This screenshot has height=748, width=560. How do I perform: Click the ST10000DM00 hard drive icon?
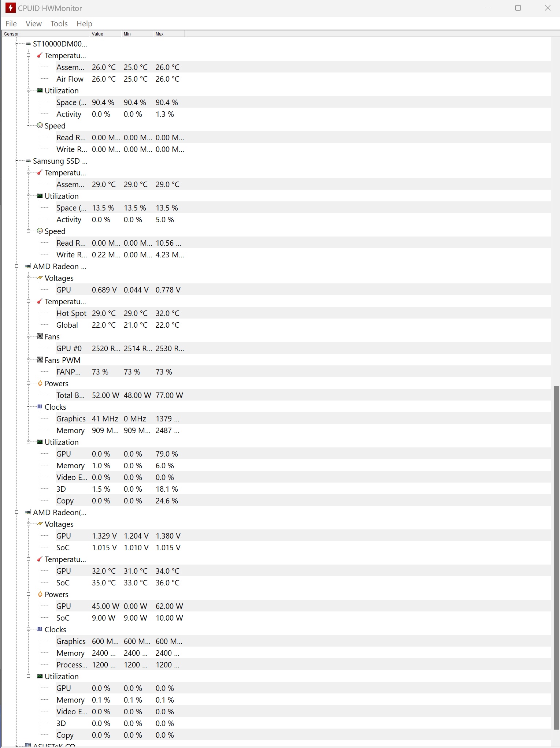pyautogui.click(x=28, y=44)
